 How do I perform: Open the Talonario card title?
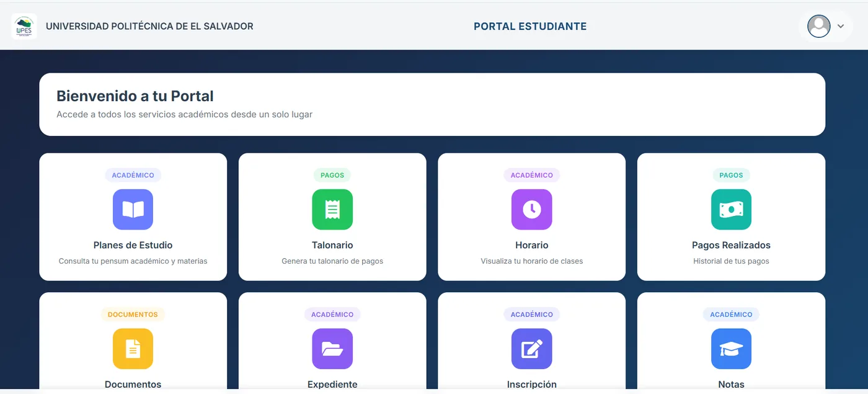(332, 245)
